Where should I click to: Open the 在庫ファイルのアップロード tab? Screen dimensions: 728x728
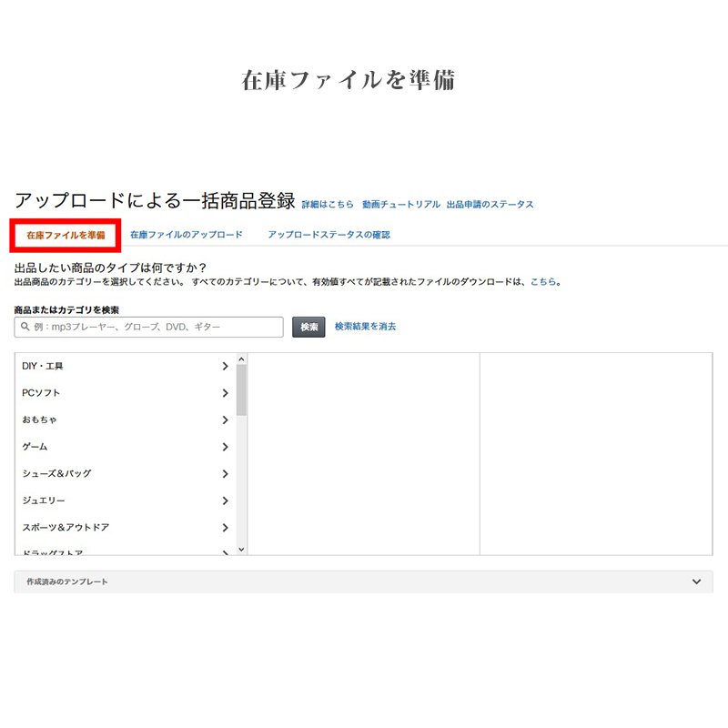pos(186,235)
